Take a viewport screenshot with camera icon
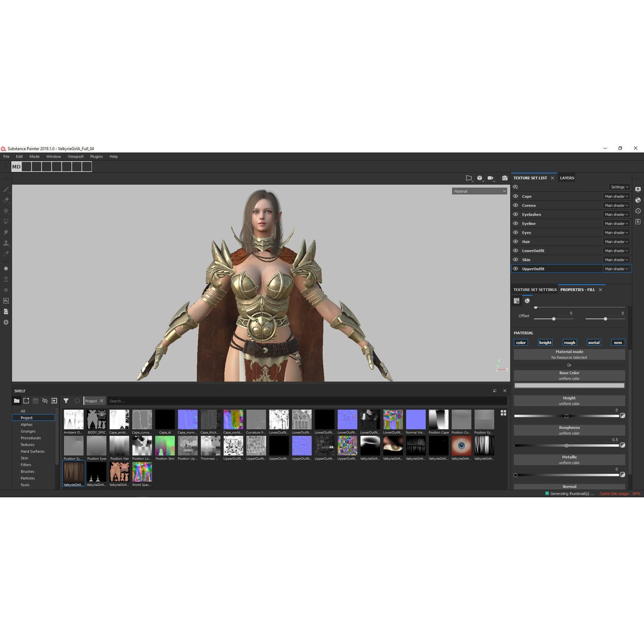This screenshot has height=644, width=644. click(504, 178)
